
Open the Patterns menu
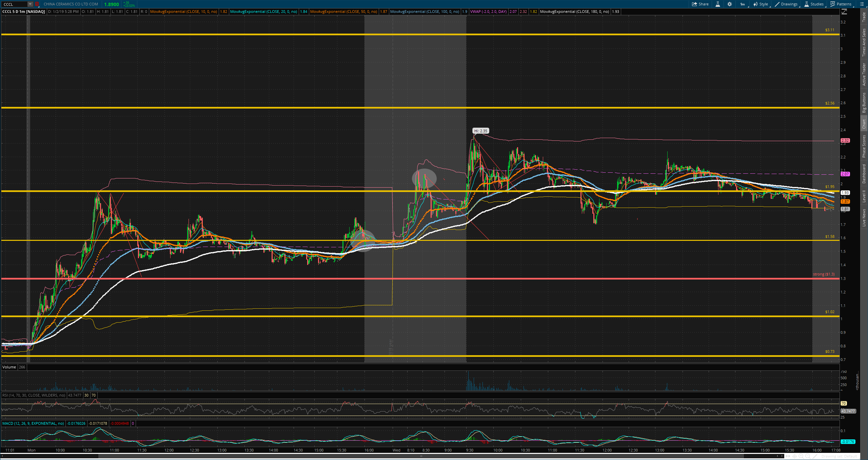(841, 4)
